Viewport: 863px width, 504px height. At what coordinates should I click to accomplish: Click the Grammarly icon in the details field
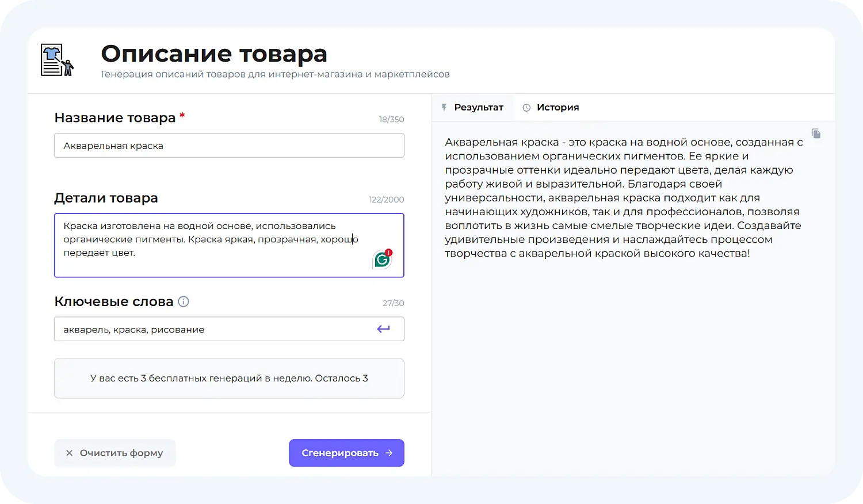[x=381, y=259]
